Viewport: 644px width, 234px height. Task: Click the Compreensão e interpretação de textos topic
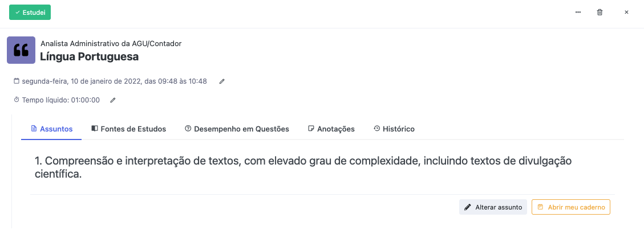tap(303, 167)
